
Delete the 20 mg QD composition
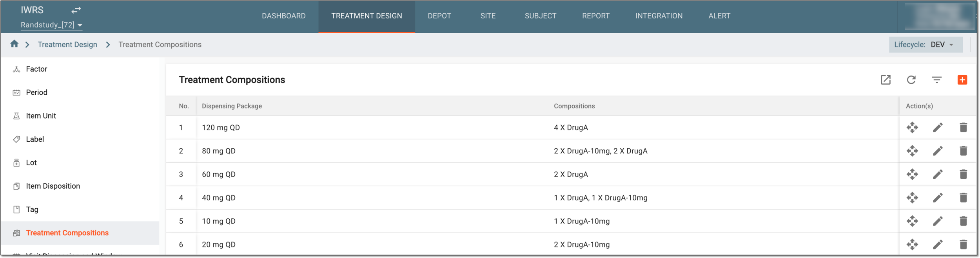[x=963, y=245]
